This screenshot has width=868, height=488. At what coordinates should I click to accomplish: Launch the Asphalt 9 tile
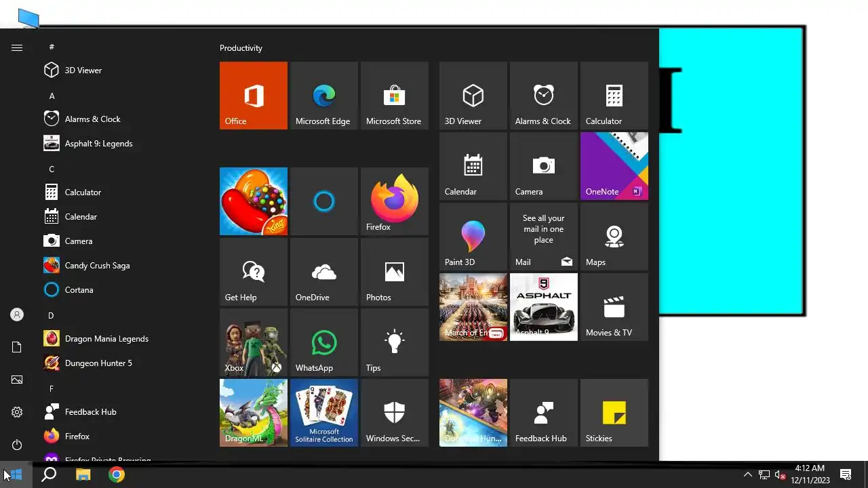[544, 307]
